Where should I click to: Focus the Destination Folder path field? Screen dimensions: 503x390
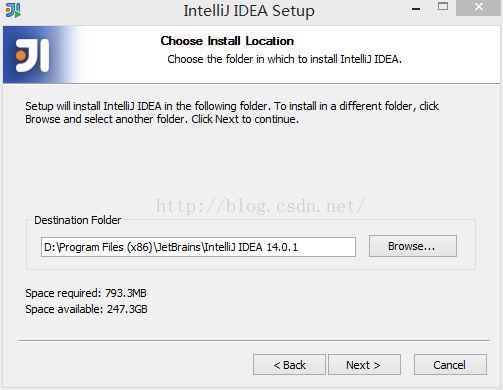(x=198, y=247)
